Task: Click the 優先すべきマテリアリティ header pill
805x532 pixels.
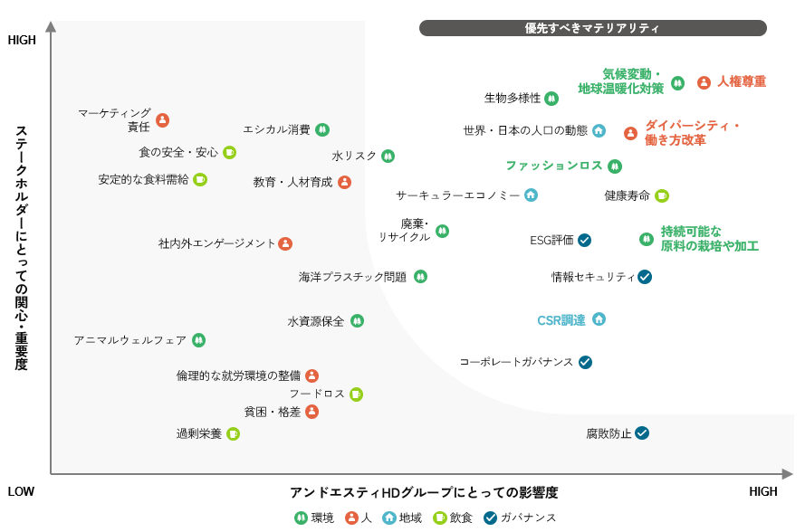Action: click(592, 28)
